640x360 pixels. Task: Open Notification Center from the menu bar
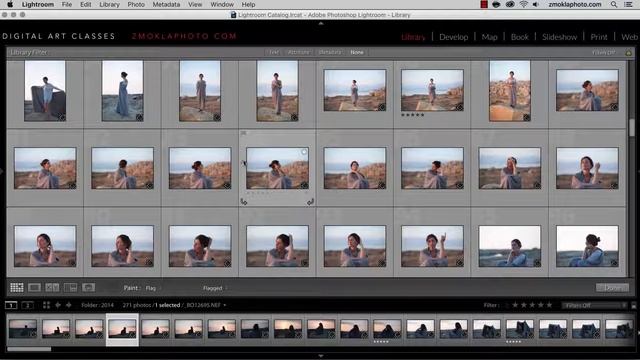(629, 4)
